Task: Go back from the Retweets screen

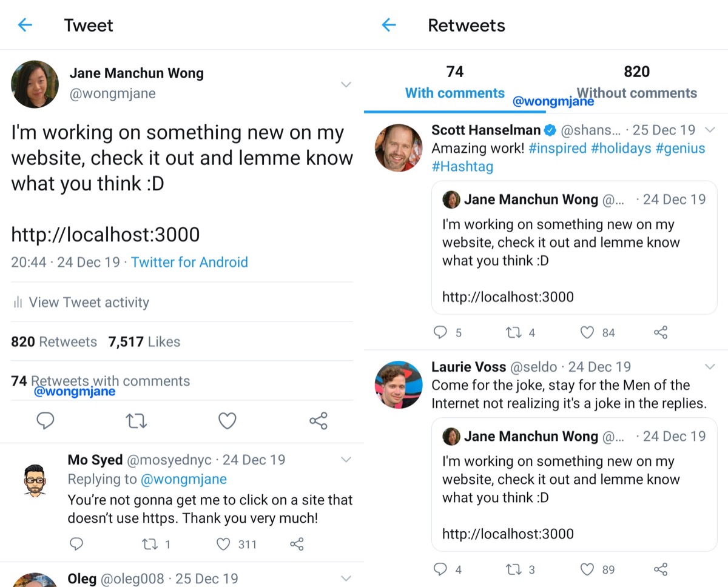Action: pyautogui.click(x=388, y=25)
